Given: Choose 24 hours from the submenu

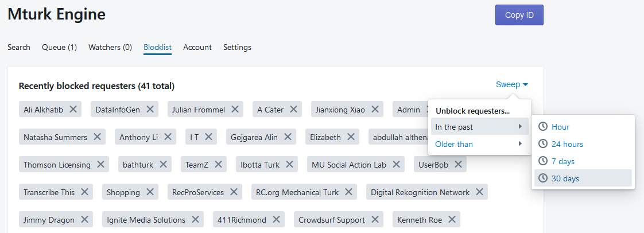Looking at the screenshot, I should [567, 144].
